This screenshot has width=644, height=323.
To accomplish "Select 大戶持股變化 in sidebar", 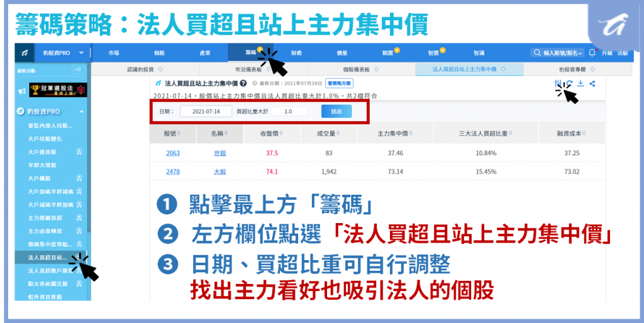I will coord(45,139).
